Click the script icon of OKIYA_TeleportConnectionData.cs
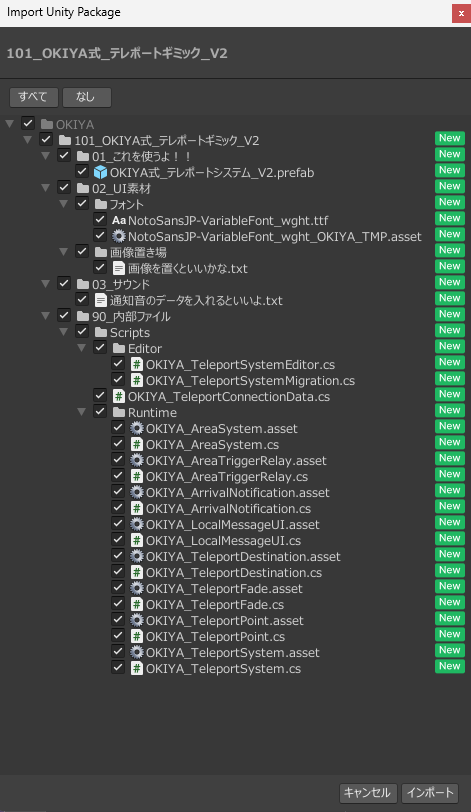471x812 pixels. tap(119, 396)
